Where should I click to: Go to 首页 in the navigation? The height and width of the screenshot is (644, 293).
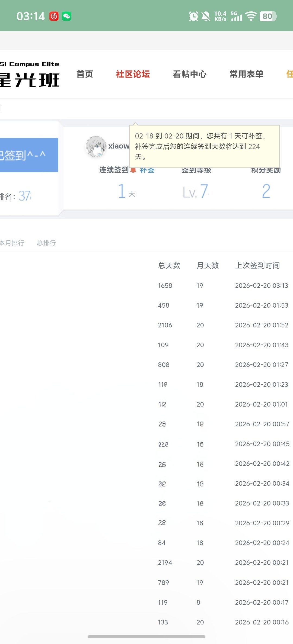tap(85, 74)
